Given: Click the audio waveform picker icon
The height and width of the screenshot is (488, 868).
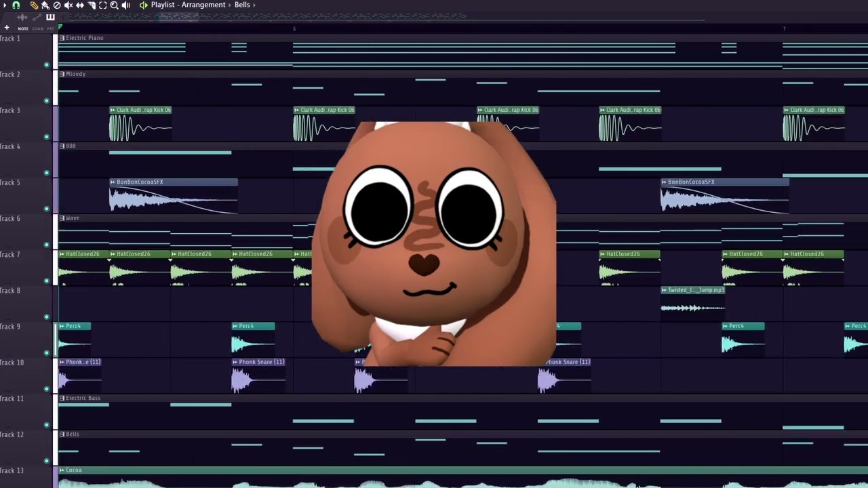Looking at the screenshot, I should tap(22, 17).
